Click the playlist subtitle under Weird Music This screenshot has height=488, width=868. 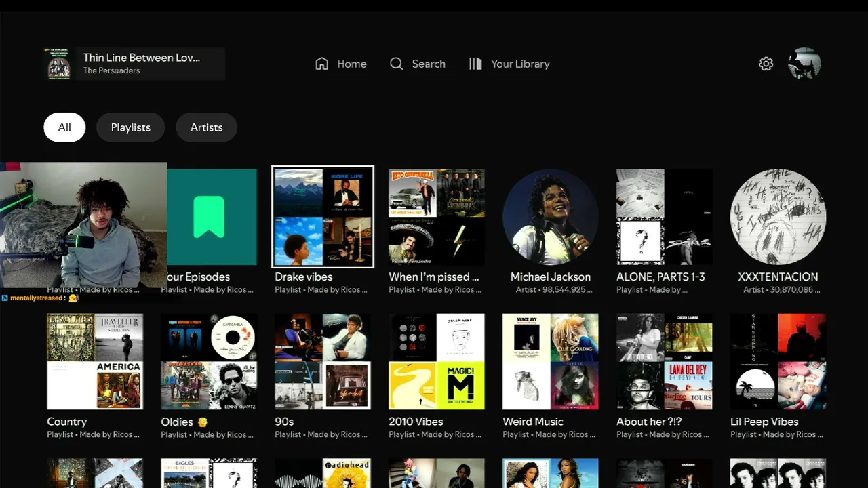(x=549, y=435)
